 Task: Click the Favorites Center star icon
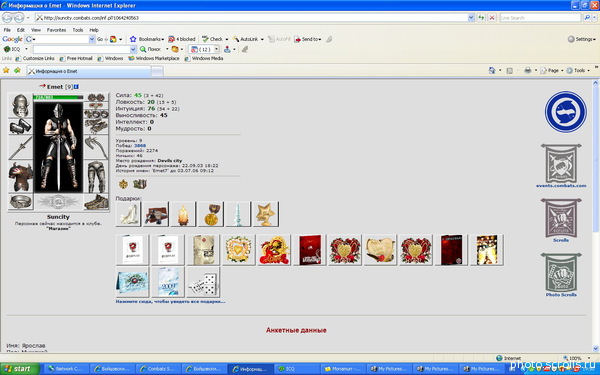coord(6,70)
